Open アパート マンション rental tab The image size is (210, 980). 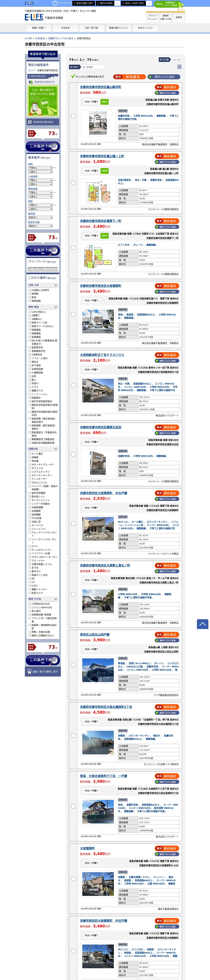[x=152, y=17]
